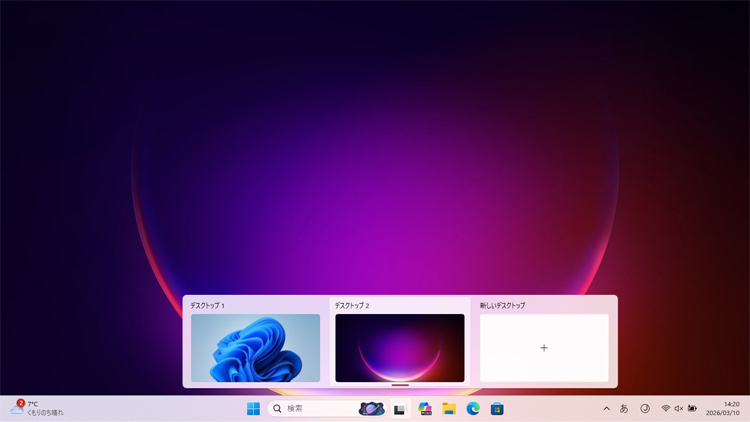Open the Microsoft Store app
The width and height of the screenshot is (750, 422).
(497, 408)
